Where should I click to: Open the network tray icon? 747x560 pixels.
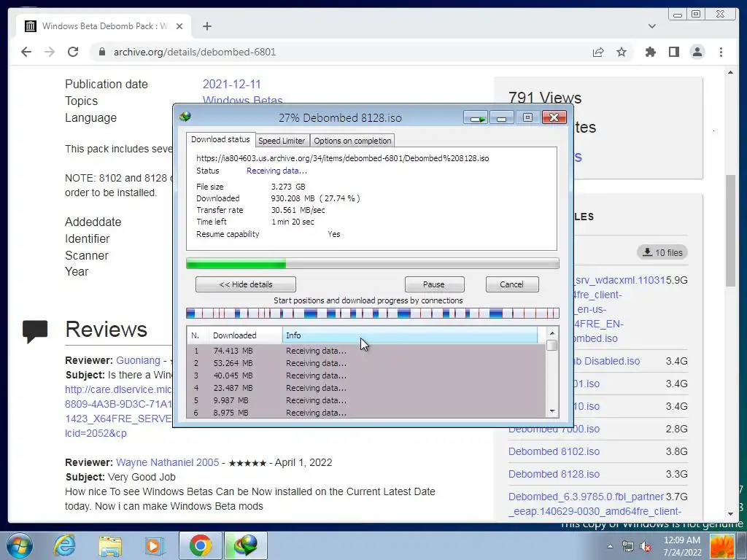coord(627,546)
